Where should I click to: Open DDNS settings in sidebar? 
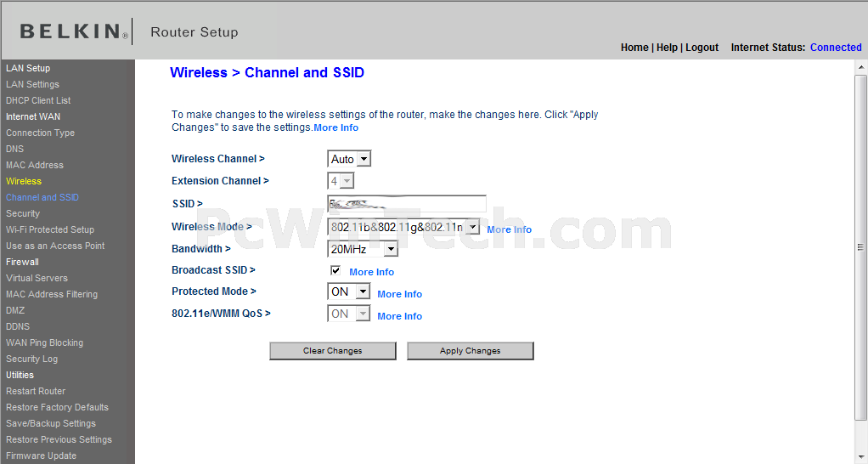[x=18, y=326]
